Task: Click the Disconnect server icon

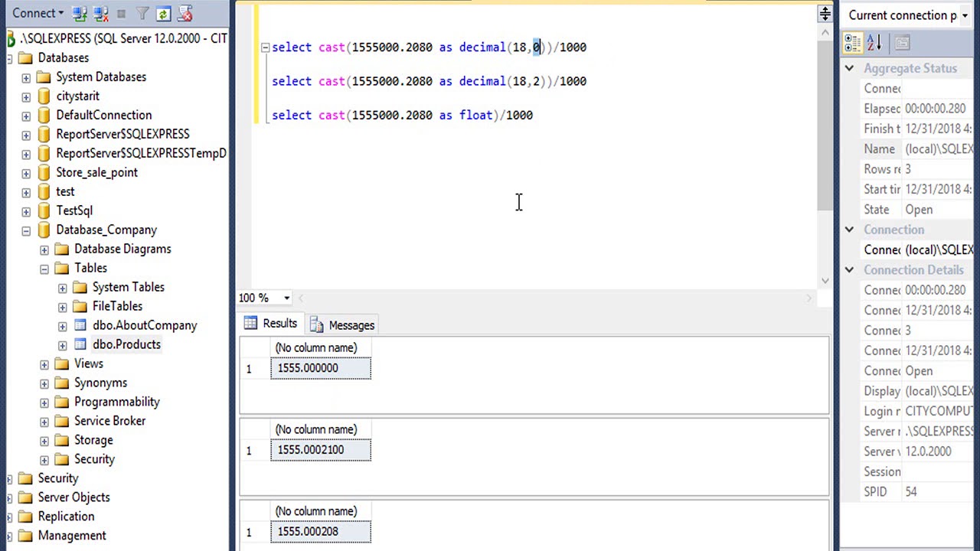Action: tap(100, 14)
